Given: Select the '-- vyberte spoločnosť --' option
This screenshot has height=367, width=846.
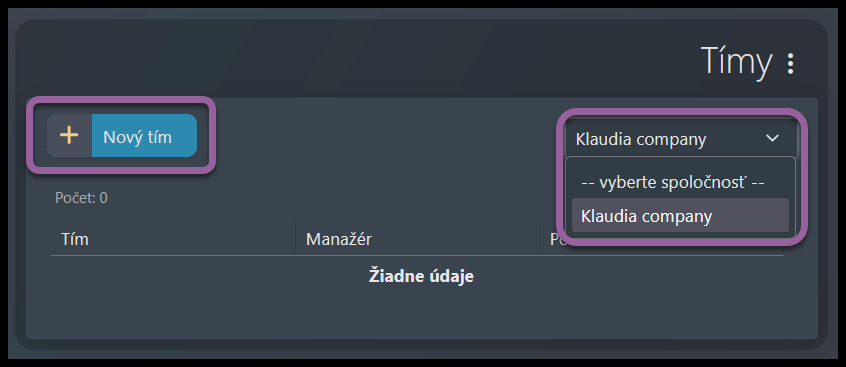Looking at the screenshot, I should coord(672,182).
